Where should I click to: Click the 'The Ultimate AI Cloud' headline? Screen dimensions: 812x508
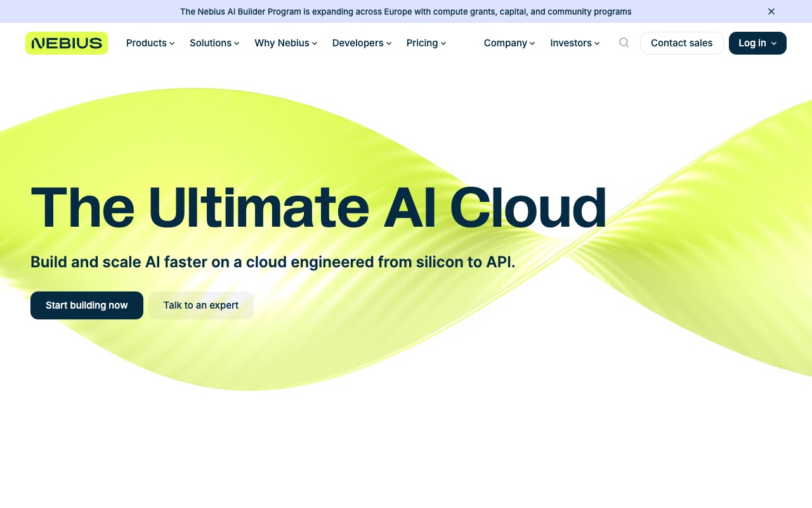click(318, 208)
